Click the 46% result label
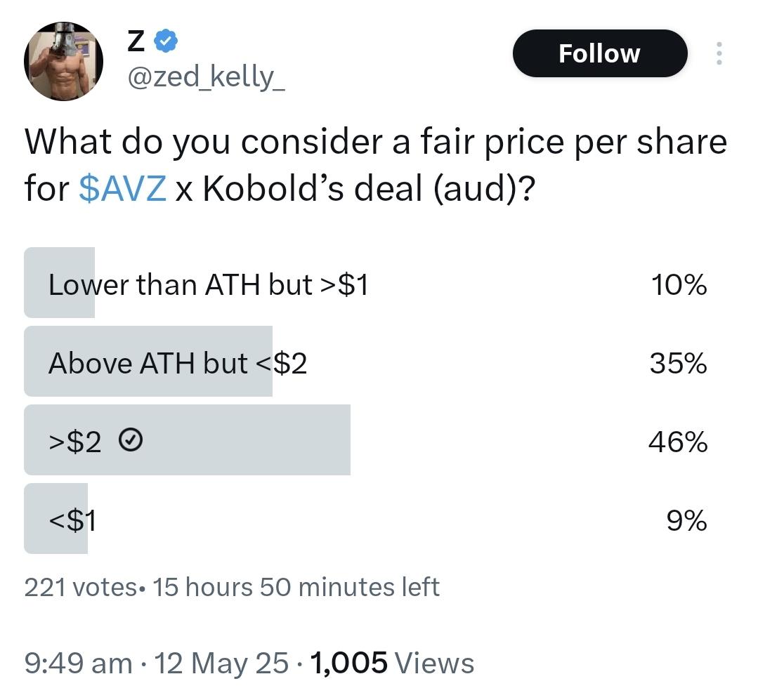 tap(678, 442)
